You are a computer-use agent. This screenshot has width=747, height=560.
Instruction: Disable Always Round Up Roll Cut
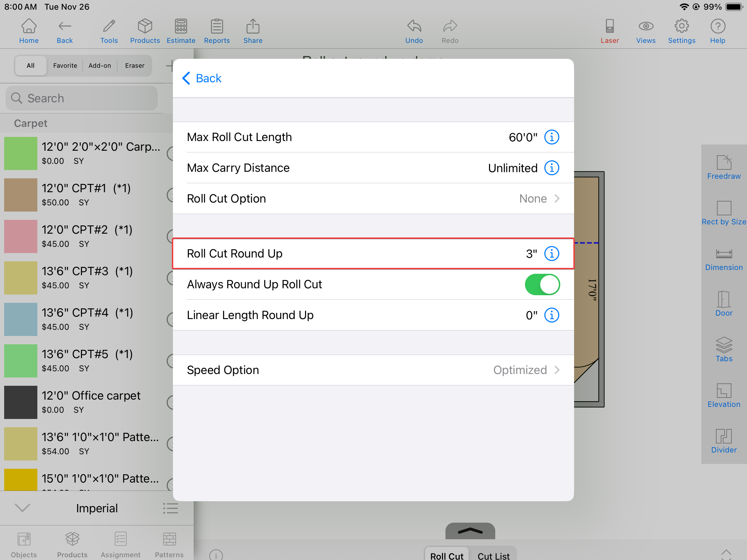pyautogui.click(x=542, y=284)
